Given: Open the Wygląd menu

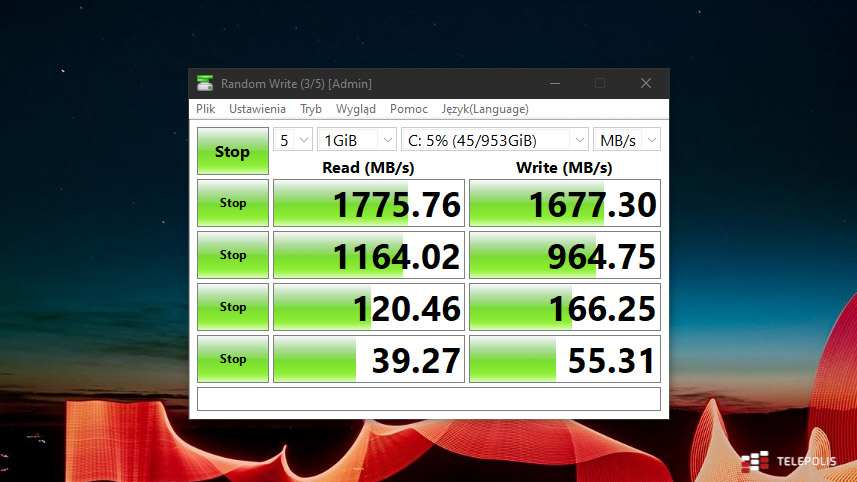Looking at the screenshot, I should [x=356, y=109].
